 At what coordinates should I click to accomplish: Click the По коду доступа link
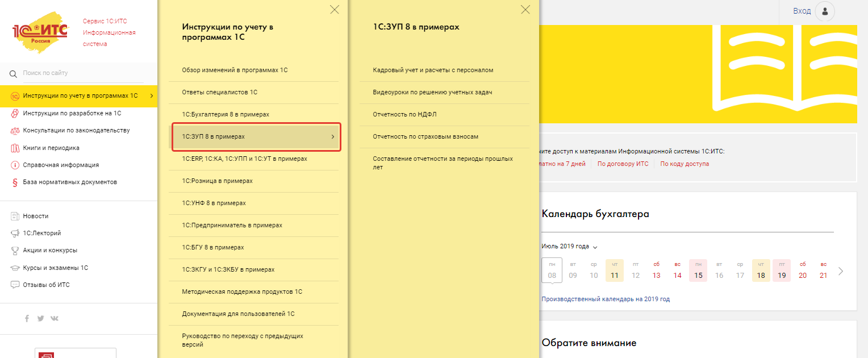click(x=685, y=164)
